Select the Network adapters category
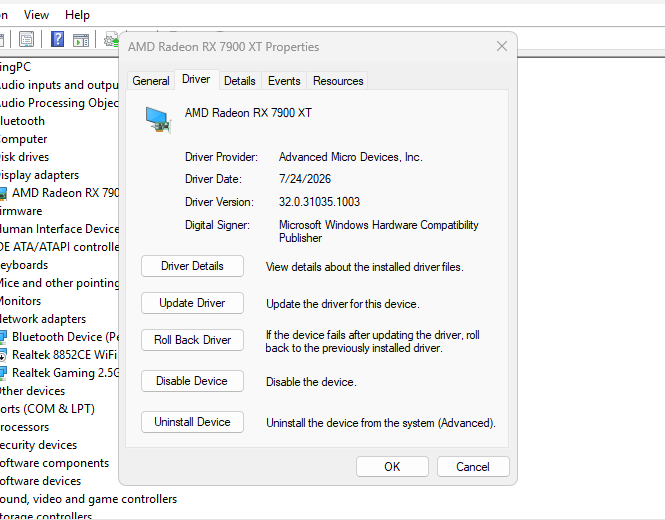The height and width of the screenshot is (520, 665). point(42,319)
